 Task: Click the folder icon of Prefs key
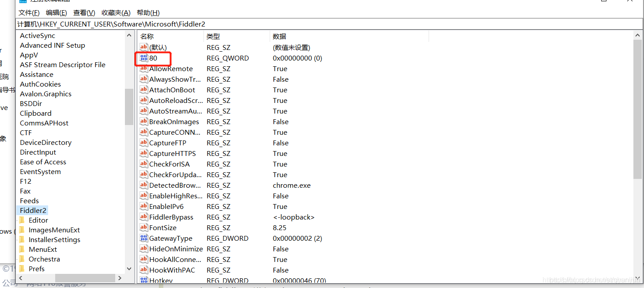[22, 269]
